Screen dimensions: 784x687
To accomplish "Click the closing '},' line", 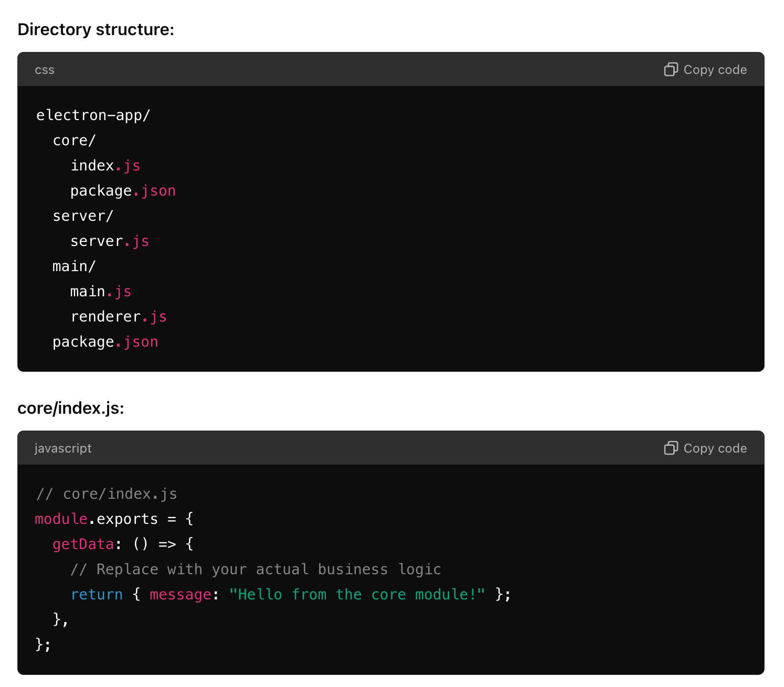I will point(60,620).
